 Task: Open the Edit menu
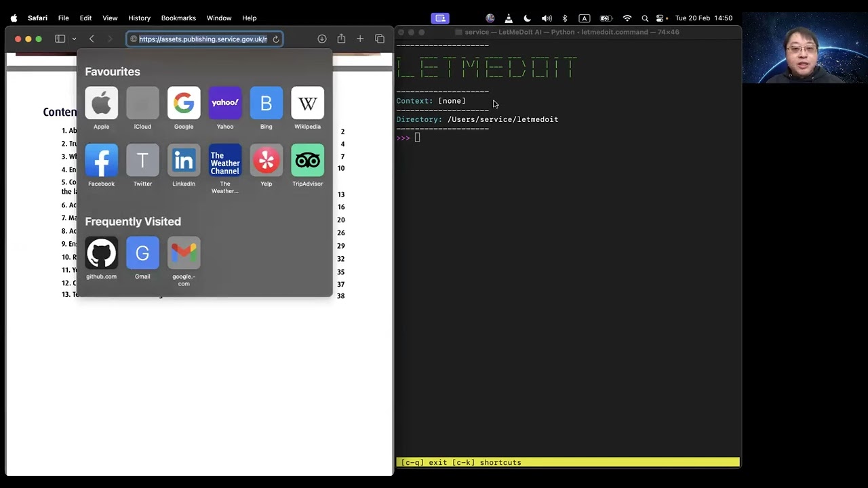point(85,18)
